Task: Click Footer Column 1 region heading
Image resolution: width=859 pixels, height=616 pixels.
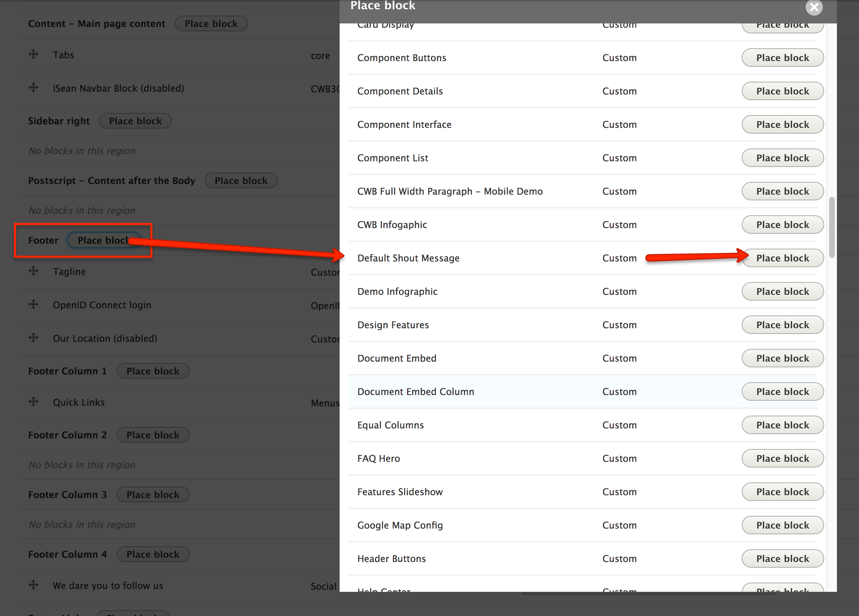Action: click(x=67, y=371)
